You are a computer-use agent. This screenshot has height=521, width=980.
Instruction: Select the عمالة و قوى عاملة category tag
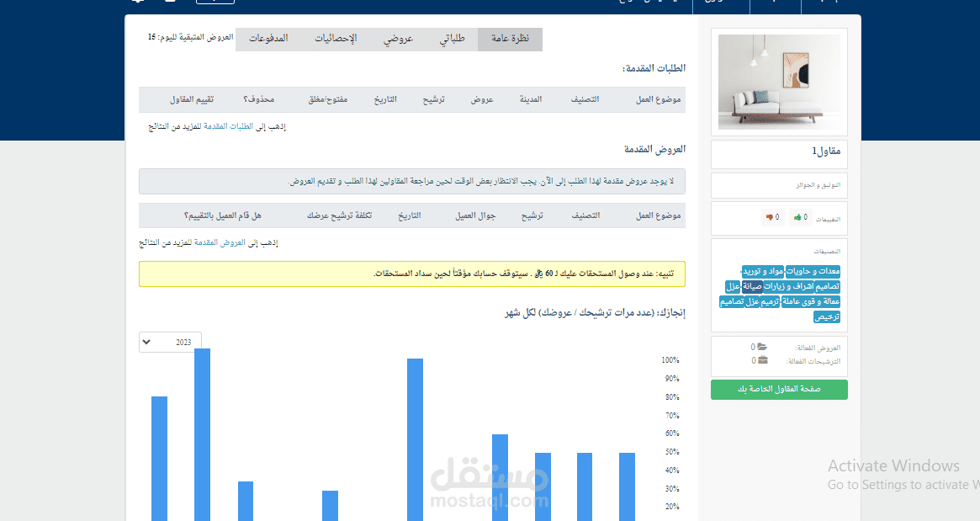point(811,301)
